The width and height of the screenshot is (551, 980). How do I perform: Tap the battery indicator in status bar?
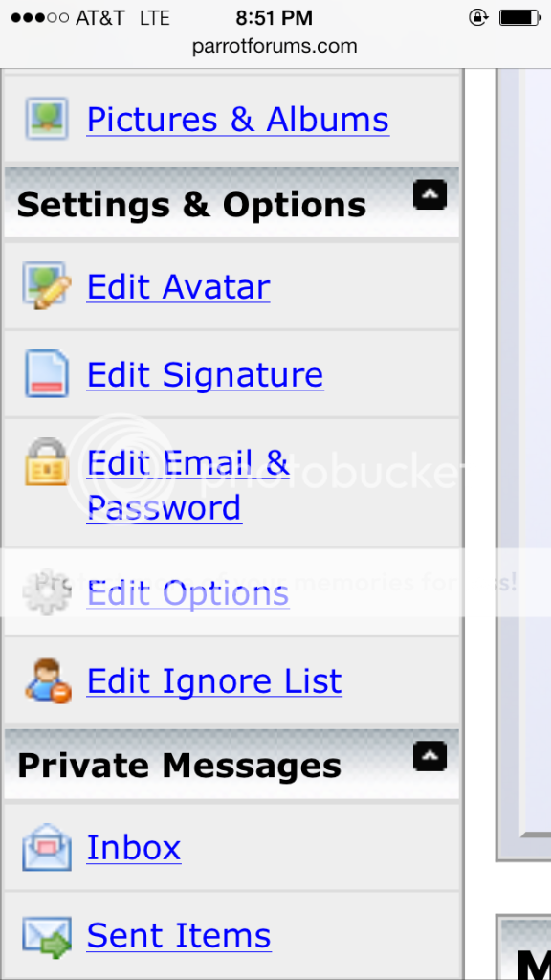click(x=519, y=18)
